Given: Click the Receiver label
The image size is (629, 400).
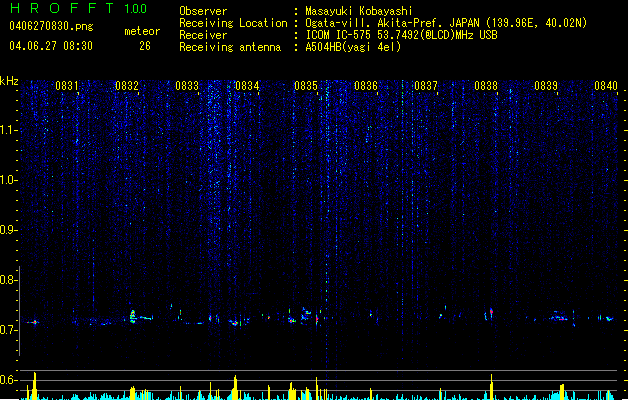Looking at the screenshot, I should pos(203,35).
